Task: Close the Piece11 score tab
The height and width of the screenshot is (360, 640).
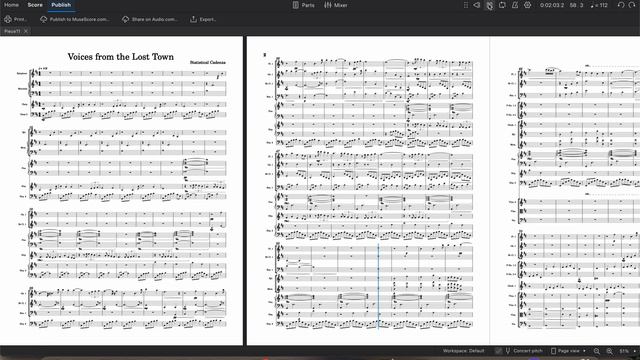Action: (26, 31)
